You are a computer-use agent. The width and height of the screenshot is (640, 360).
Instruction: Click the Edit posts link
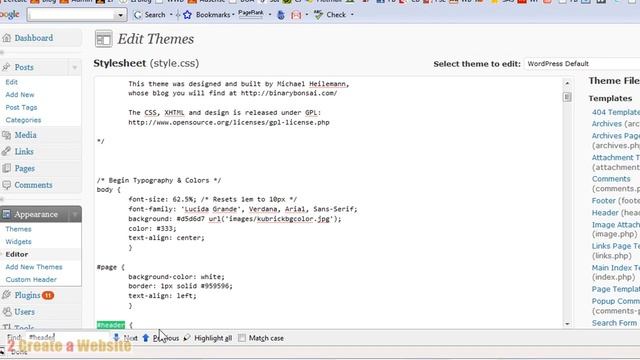[x=11, y=82]
